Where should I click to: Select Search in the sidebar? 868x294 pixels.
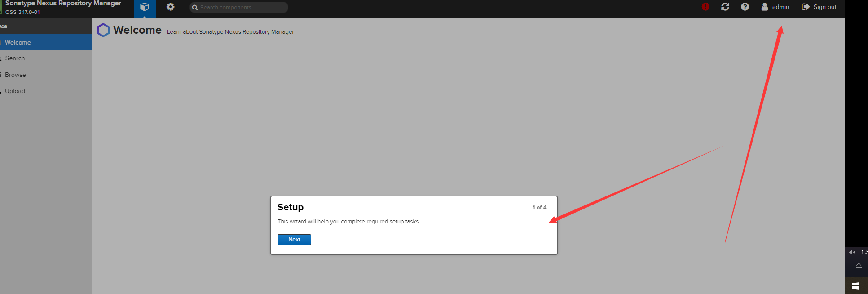pyautogui.click(x=46, y=58)
